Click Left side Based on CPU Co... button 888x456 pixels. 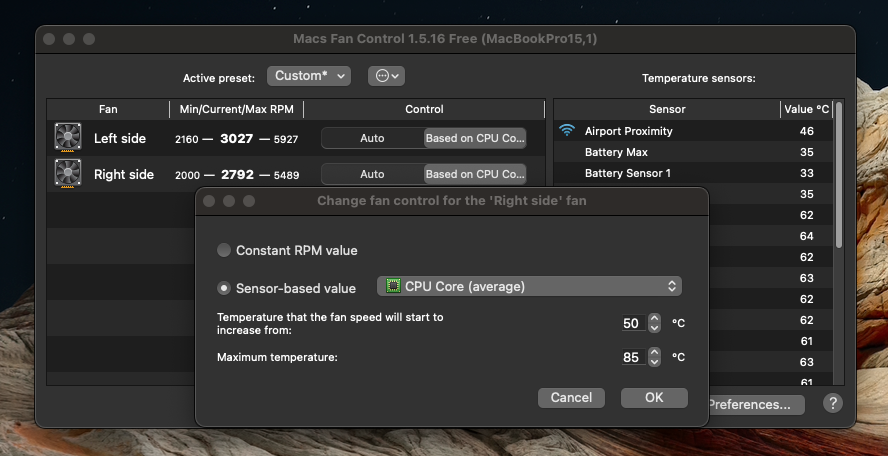point(475,138)
